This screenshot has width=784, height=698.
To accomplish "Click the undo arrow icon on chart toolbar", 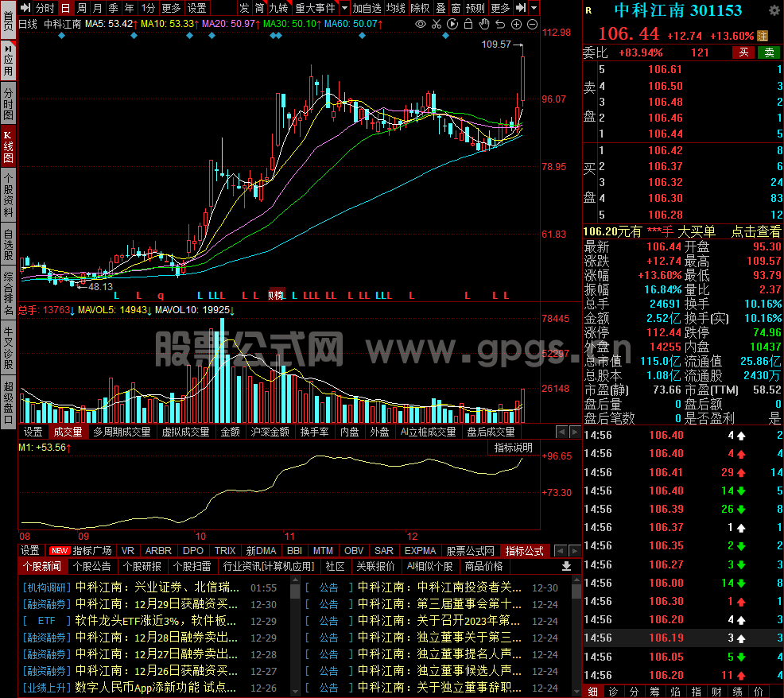I will point(500,24).
